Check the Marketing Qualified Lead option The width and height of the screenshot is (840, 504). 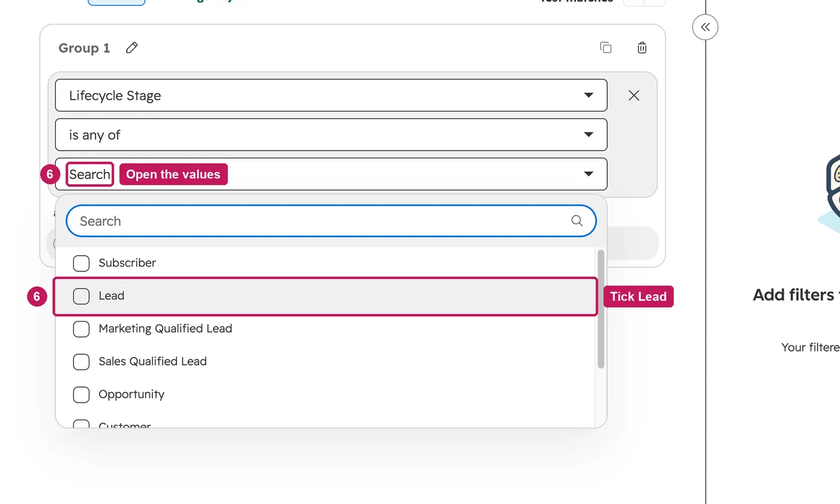[81, 329]
